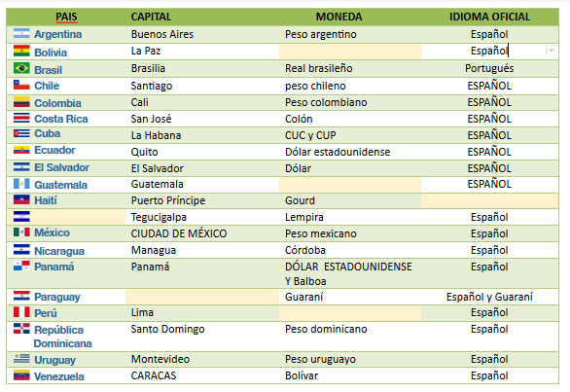
Task: Click the MONEDA column header
Action: (x=338, y=17)
